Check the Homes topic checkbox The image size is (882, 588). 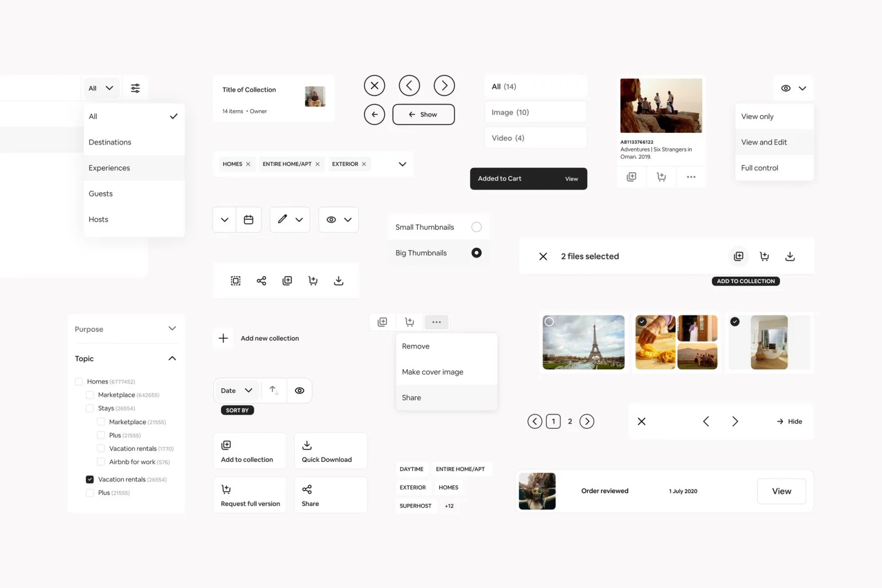pos(79,381)
